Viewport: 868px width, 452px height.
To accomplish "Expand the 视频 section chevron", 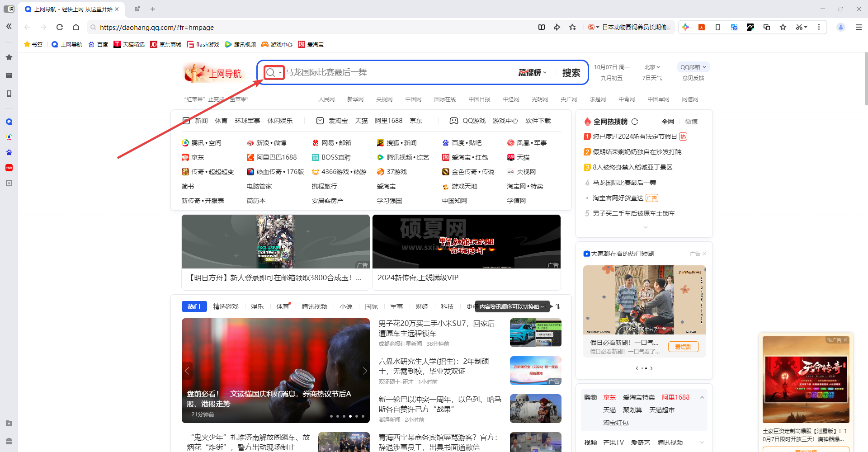I will click(702, 443).
